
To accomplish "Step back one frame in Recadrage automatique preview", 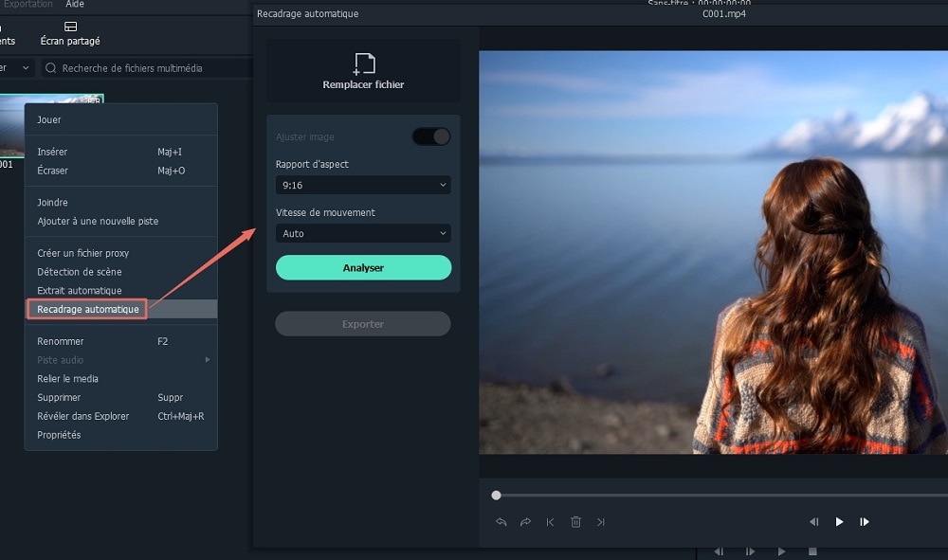I will click(813, 522).
